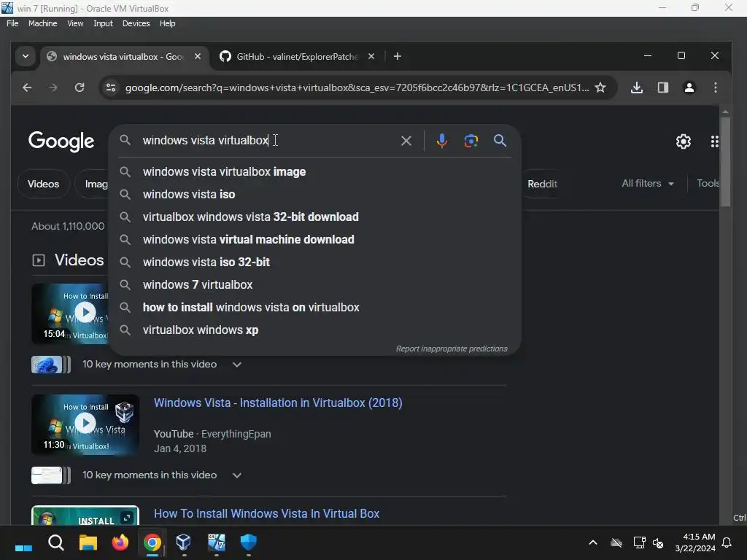
Task: Select suggestion windows 7 virtualbox
Action: coord(314,285)
